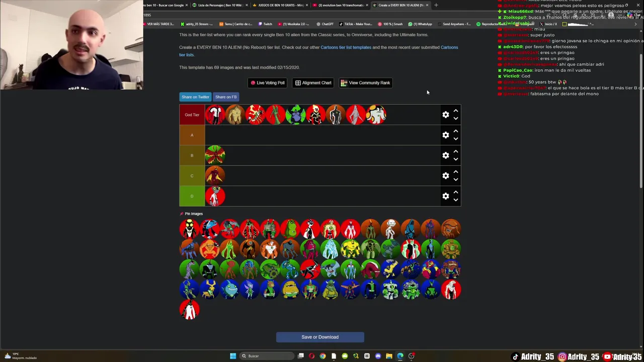644x362 pixels.
Task: Select white armored Atomix alien image
Action: [390, 289]
